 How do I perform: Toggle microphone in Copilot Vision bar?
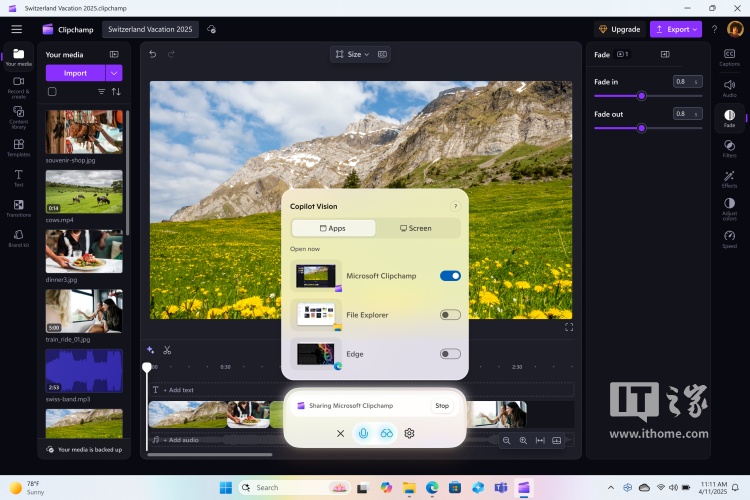click(x=364, y=433)
